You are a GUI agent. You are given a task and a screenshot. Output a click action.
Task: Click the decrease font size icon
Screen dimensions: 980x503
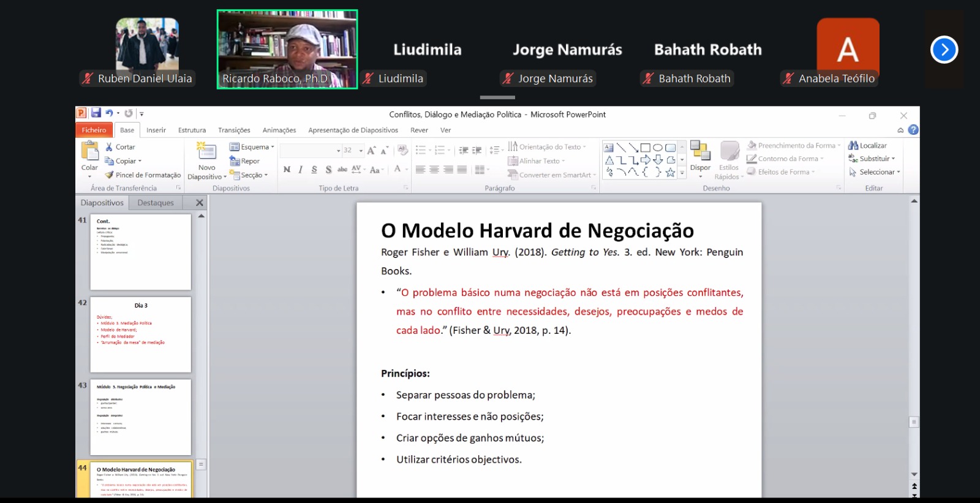385,150
